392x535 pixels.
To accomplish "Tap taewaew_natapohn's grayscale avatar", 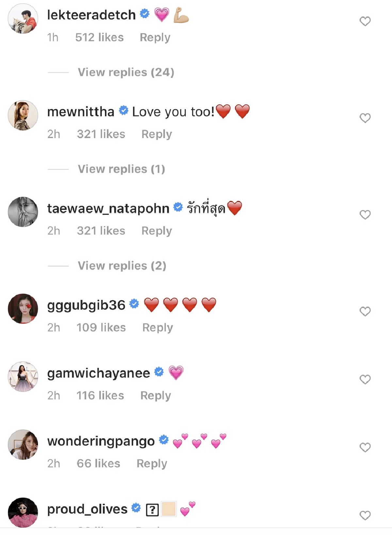I will click(x=23, y=212).
